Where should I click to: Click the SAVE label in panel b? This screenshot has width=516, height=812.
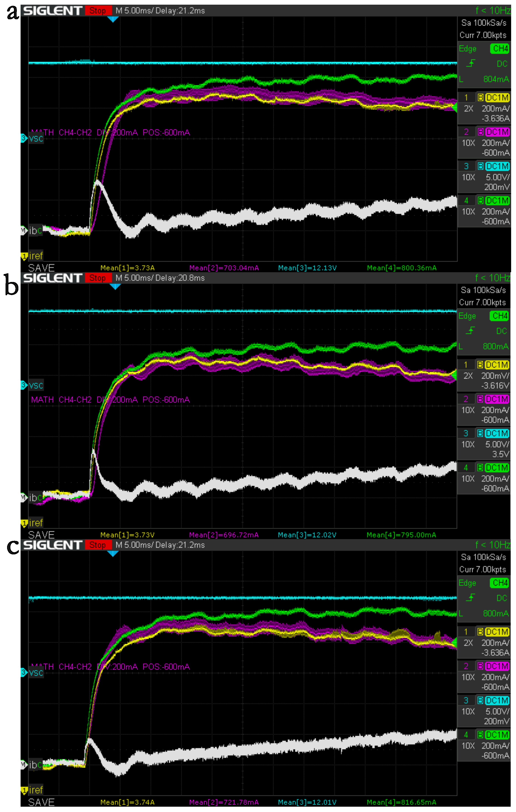[x=41, y=535]
